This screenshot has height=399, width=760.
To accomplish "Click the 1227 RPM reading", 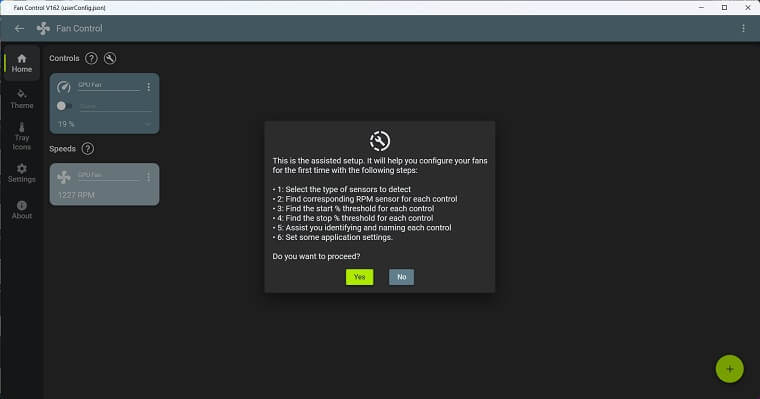I will pyautogui.click(x=76, y=195).
